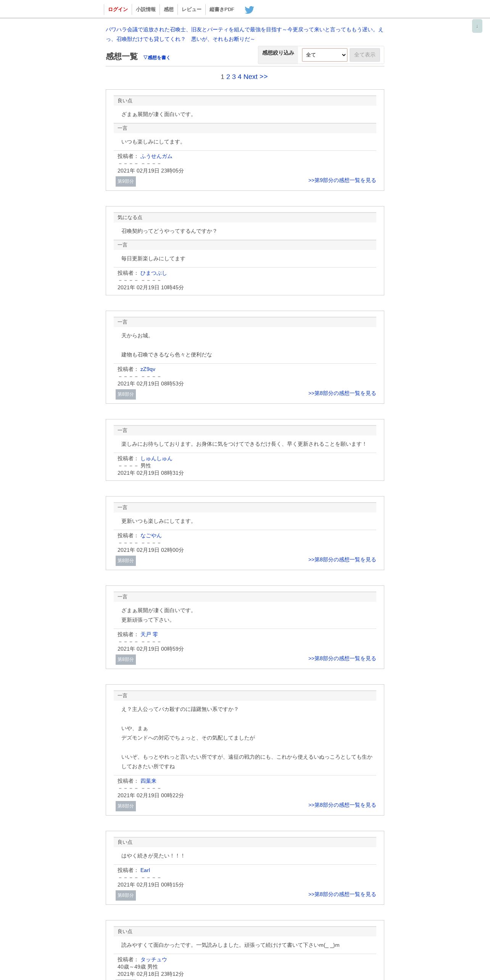The width and height of the screenshot is (490, 980).
Task: Click the Next >> pagination link
Action: (255, 77)
